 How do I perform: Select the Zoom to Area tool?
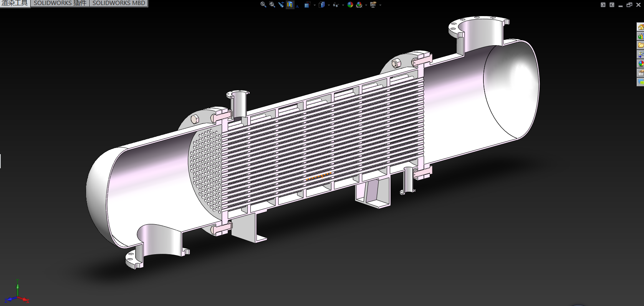(x=272, y=5)
